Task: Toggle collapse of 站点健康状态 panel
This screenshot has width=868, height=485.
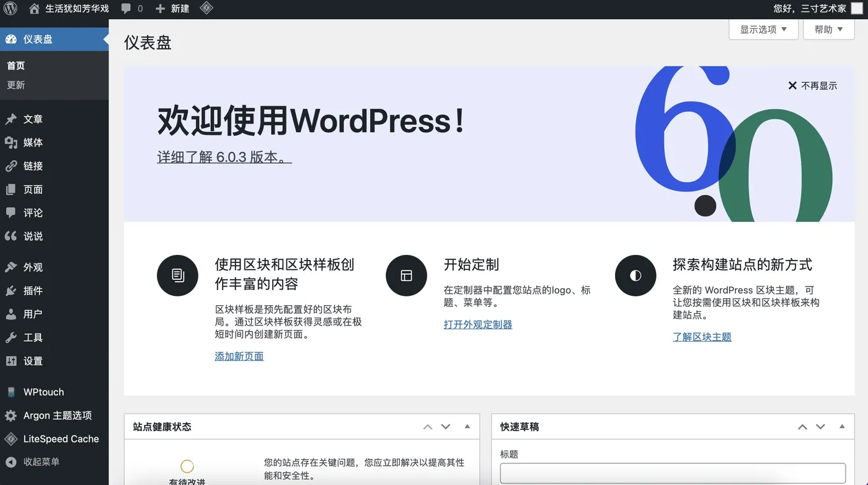Action: point(467,427)
